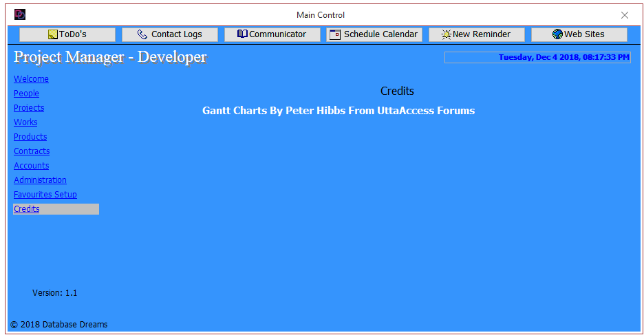Navigate to Products

(30, 137)
